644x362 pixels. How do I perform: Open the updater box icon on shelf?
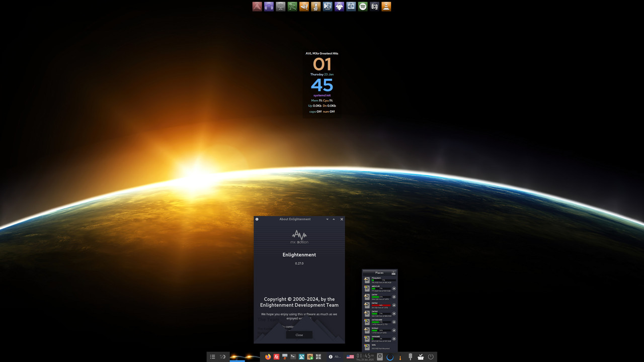pos(421,357)
